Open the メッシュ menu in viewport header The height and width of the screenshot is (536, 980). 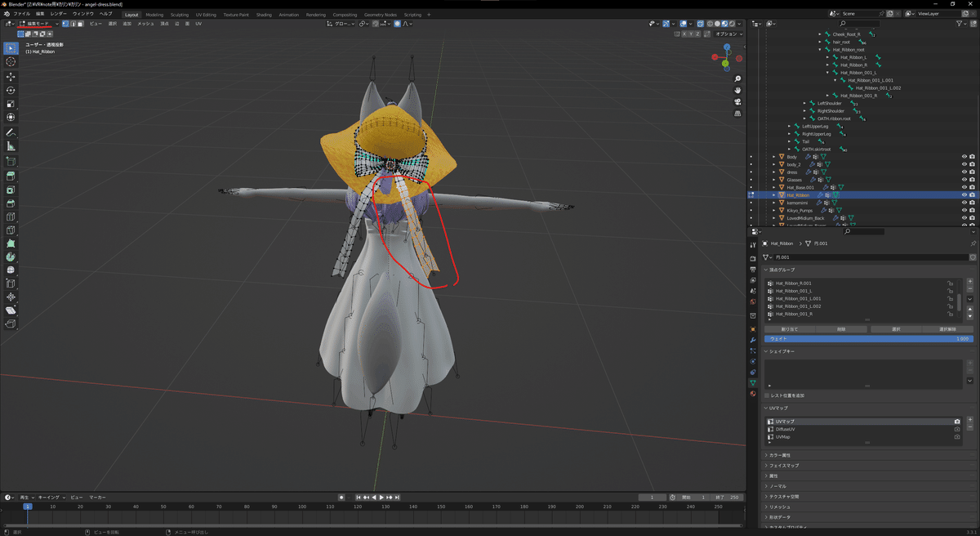click(145, 24)
